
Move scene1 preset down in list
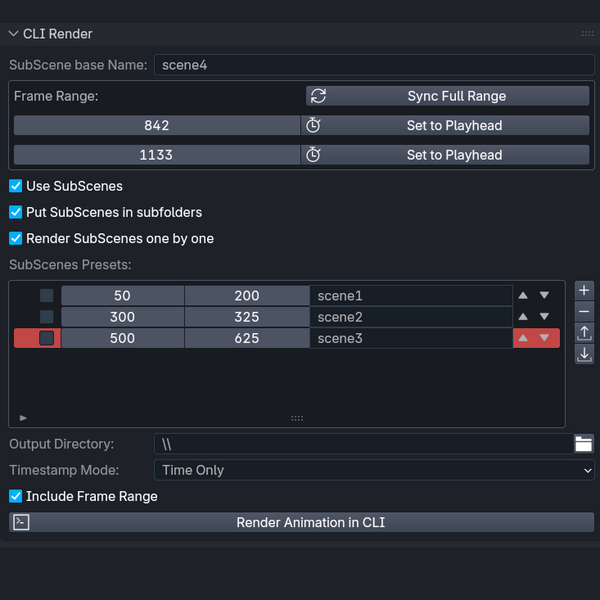tap(544, 296)
